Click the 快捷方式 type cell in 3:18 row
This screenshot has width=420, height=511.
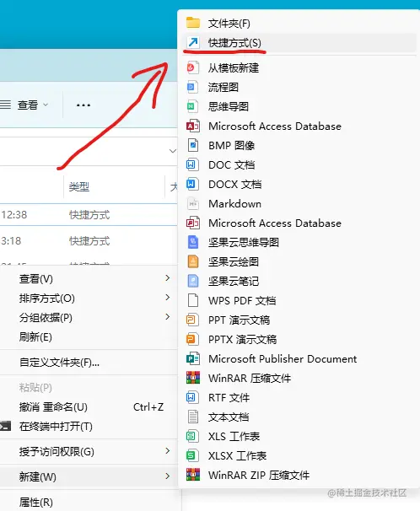(x=89, y=241)
